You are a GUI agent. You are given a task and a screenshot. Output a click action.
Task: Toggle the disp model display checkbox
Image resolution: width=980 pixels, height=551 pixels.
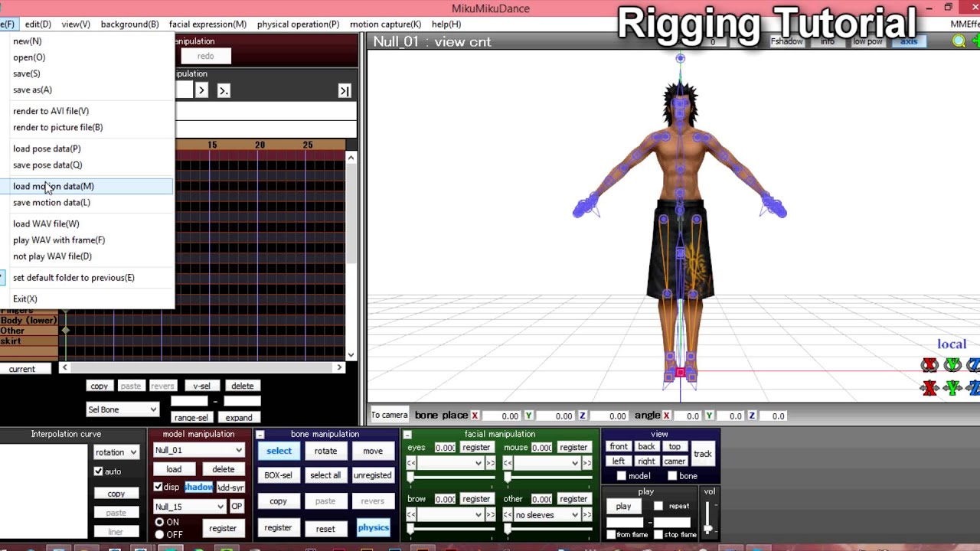click(158, 487)
